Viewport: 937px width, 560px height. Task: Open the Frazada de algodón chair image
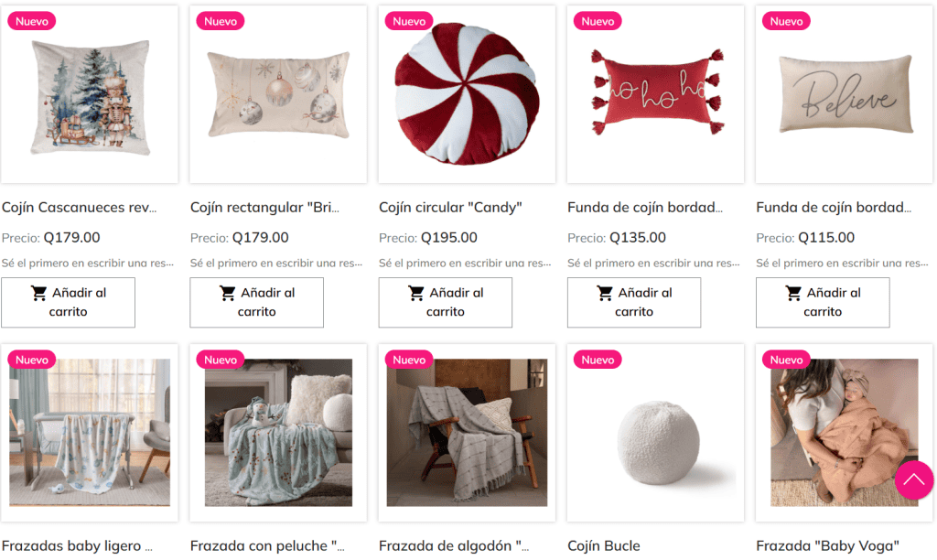point(467,433)
